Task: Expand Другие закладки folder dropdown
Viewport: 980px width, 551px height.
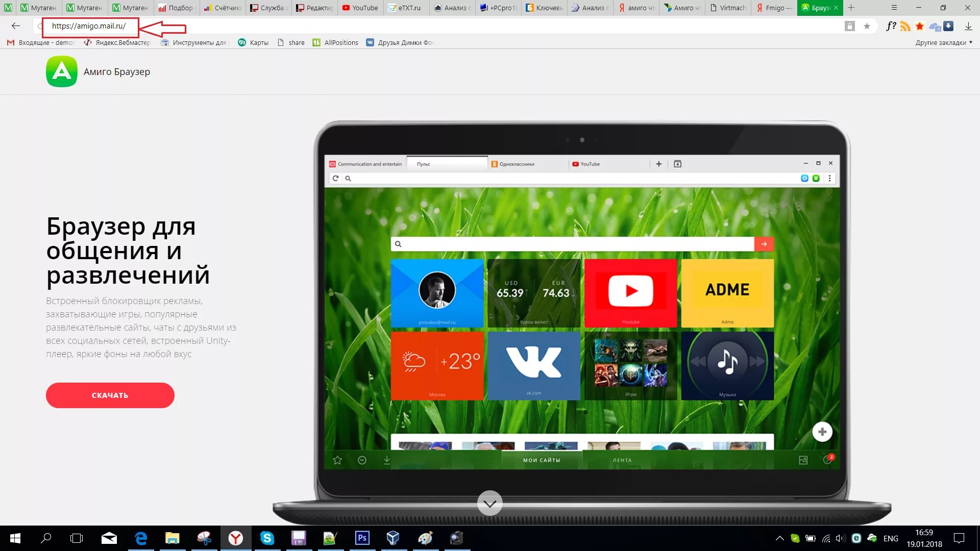Action: pos(944,43)
